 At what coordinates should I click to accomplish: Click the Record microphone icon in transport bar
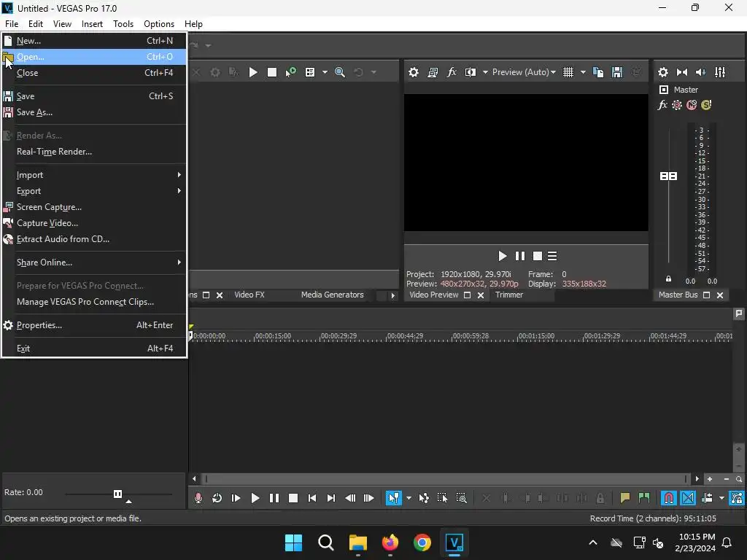[x=198, y=498]
